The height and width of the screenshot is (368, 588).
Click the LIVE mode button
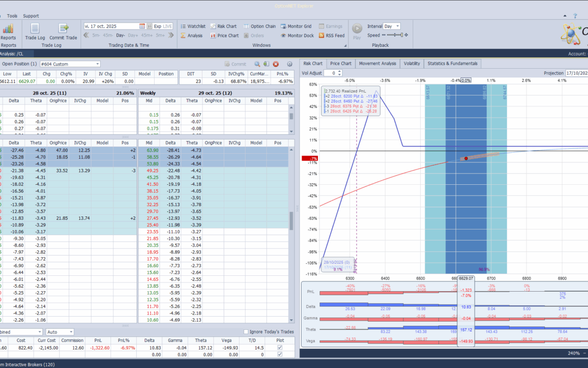(167, 26)
